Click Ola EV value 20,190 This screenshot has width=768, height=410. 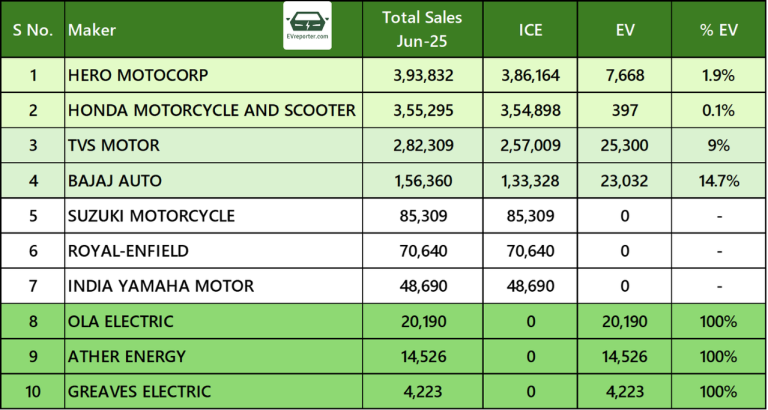(624, 322)
